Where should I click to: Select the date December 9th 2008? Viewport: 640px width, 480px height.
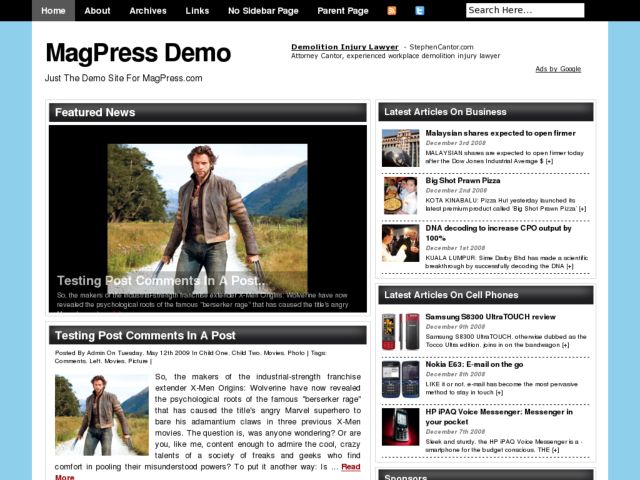point(456,327)
